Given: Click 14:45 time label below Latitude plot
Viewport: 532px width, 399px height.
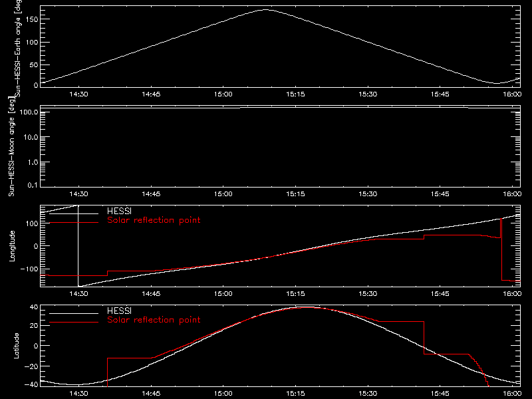Looking at the screenshot, I should (151, 393).
